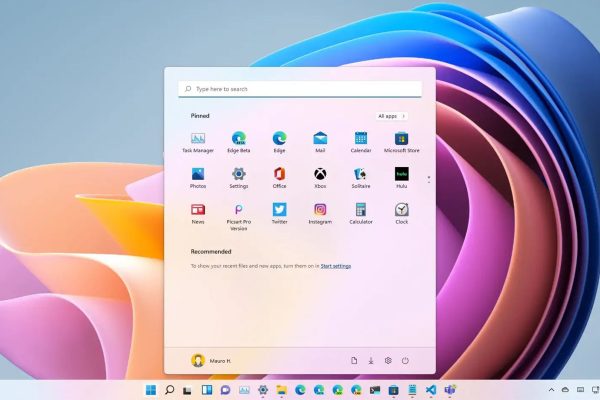600x400 pixels.
Task: Open Settings gear in Start menu footer
Action: pyautogui.click(x=388, y=361)
